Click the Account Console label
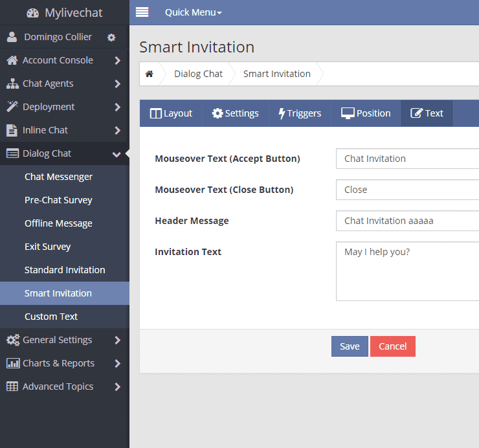This screenshot has width=479, height=448. (58, 60)
